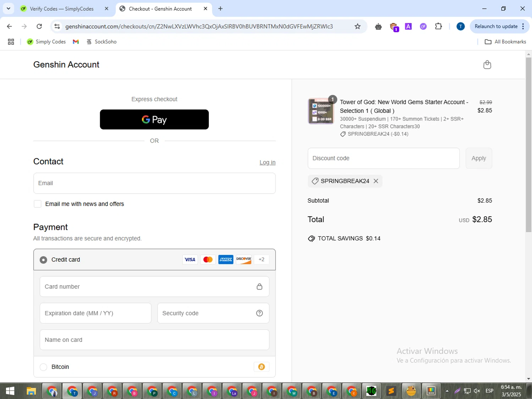This screenshot has height=399, width=532.
Task: Click the Visa card logo
Action: point(190,260)
